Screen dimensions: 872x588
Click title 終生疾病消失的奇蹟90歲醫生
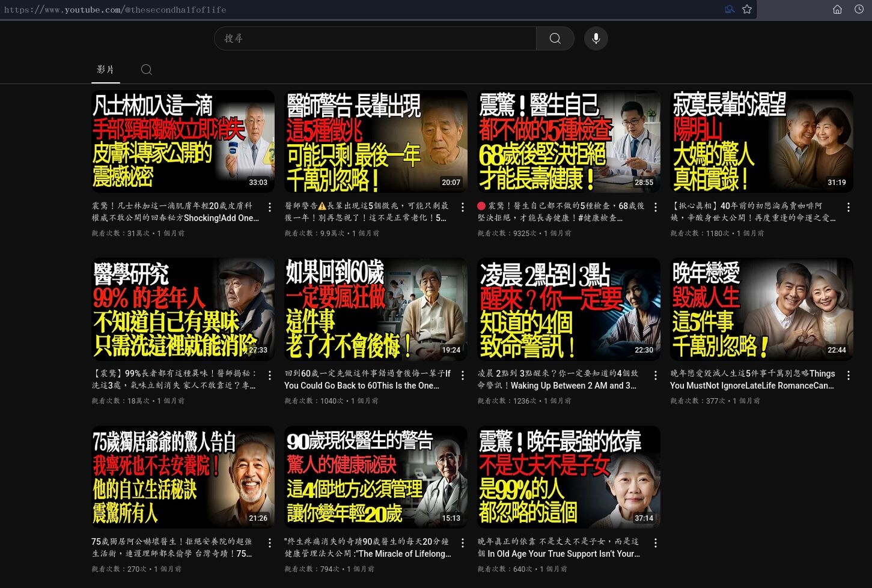click(x=368, y=548)
